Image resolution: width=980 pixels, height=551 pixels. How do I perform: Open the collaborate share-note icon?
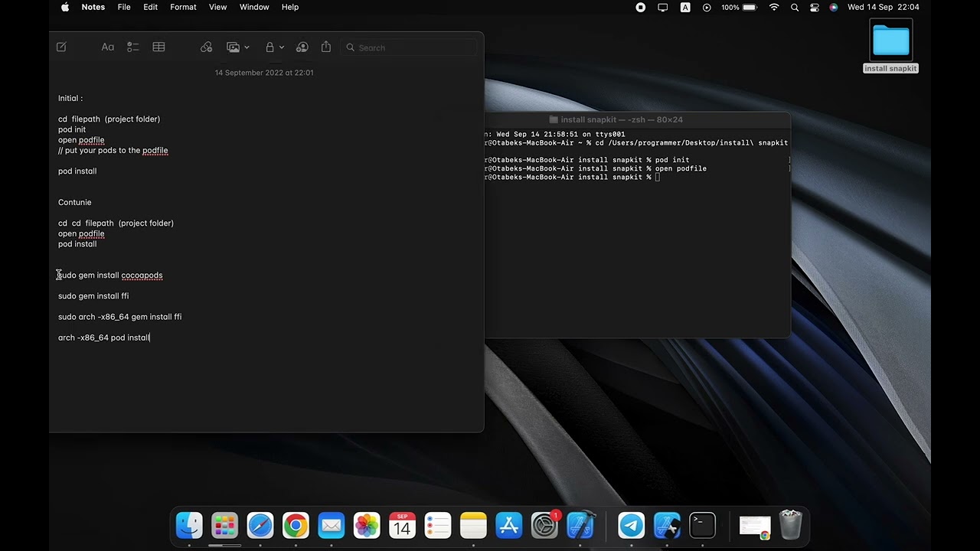tap(302, 47)
